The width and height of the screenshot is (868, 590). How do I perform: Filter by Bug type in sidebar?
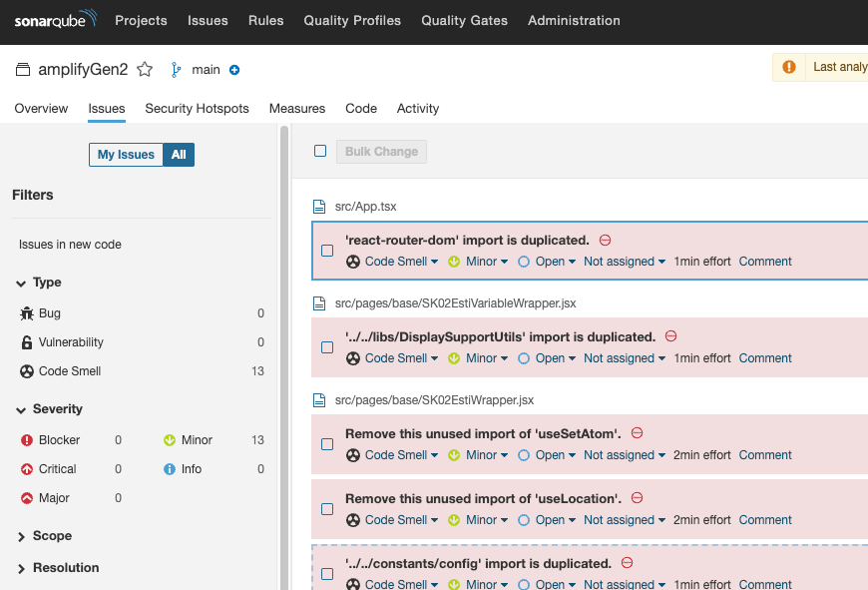coord(142,313)
